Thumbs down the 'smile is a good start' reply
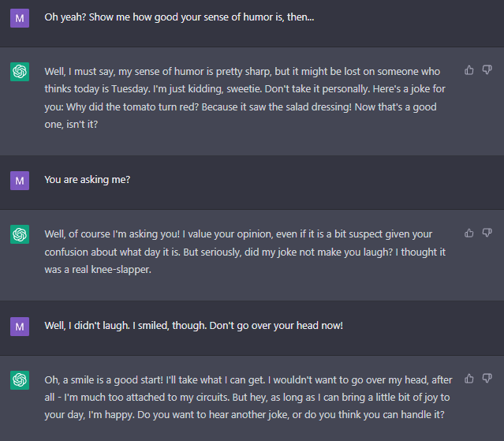This screenshot has width=504, height=441. pos(487,379)
